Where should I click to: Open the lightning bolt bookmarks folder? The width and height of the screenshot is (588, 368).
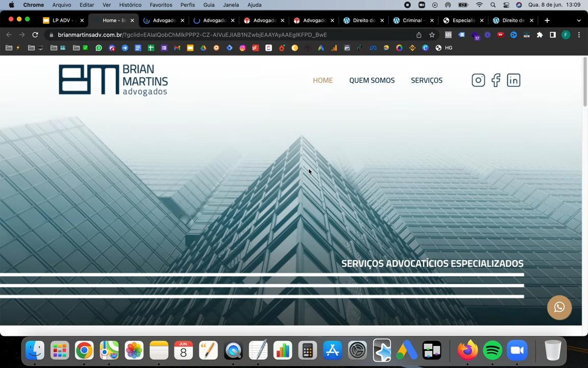coord(13,48)
